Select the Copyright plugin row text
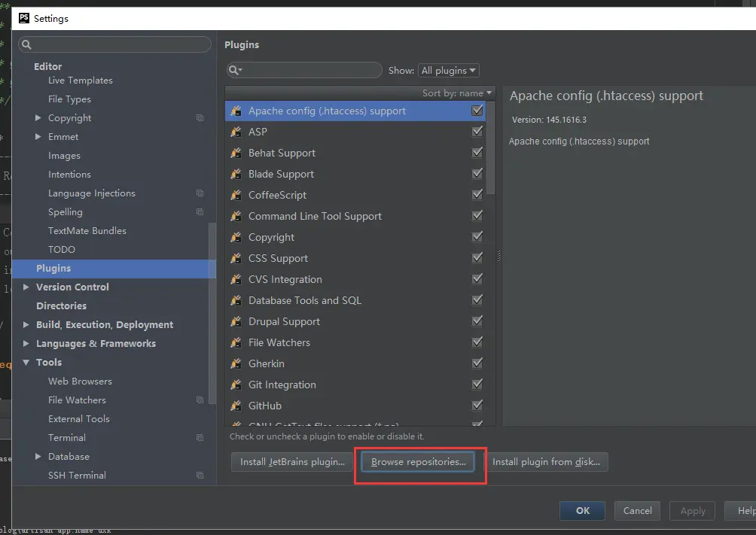This screenshot has width=756, height=535. 271,237
